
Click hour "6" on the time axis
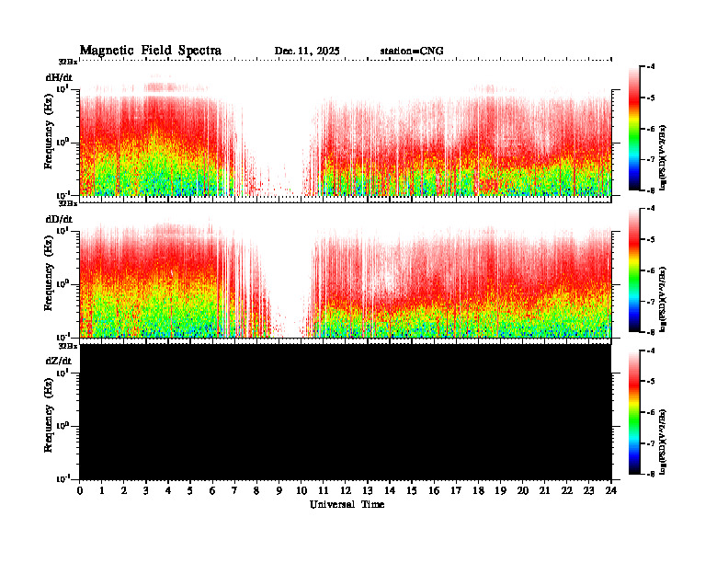(212, 490)
